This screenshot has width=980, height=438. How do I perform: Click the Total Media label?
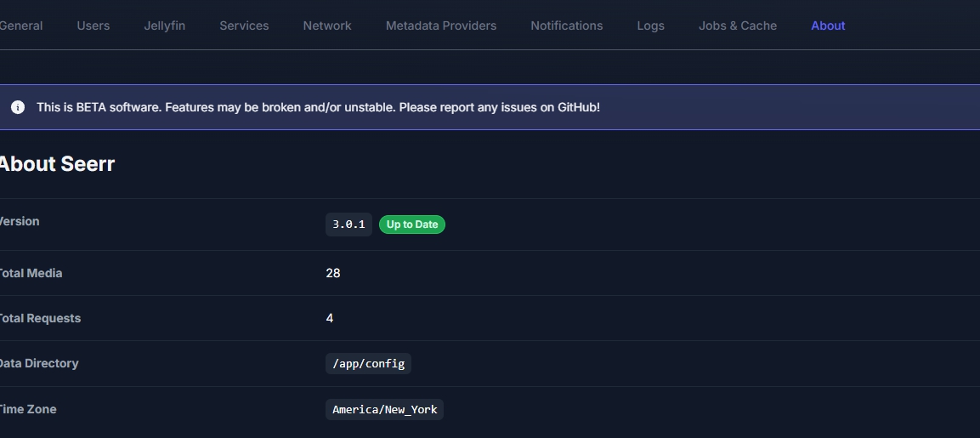31,274
